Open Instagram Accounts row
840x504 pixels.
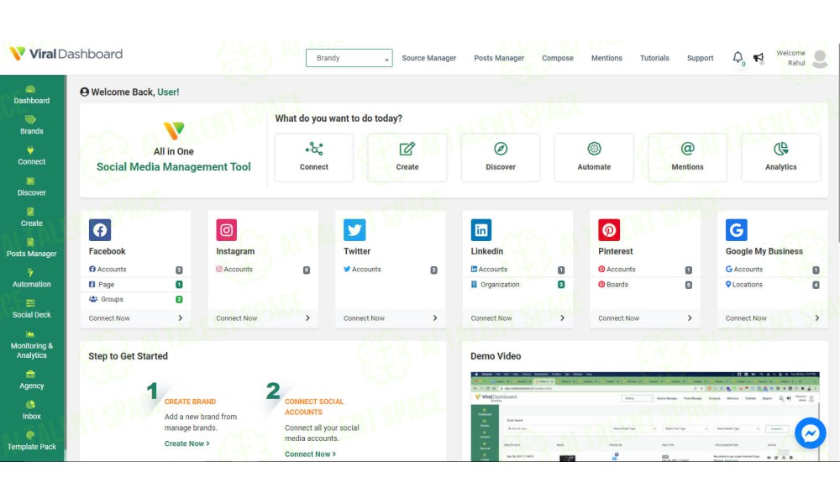(263, 270)
